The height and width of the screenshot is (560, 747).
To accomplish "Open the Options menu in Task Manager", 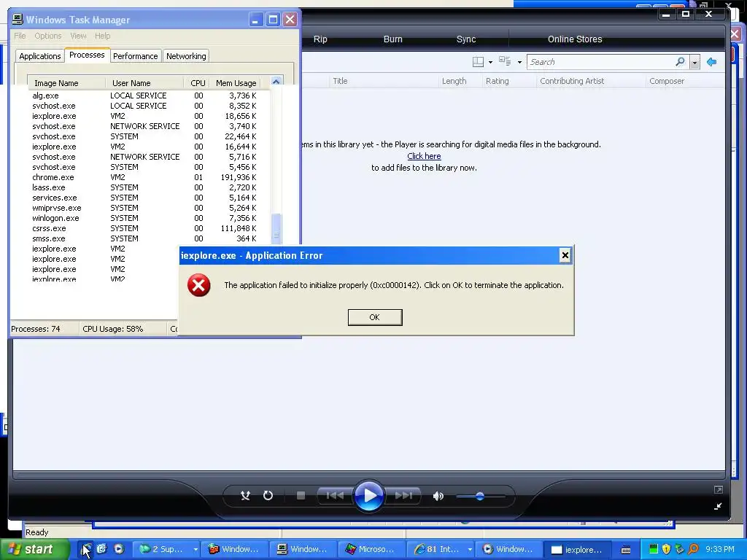I will tap(47, 36).
